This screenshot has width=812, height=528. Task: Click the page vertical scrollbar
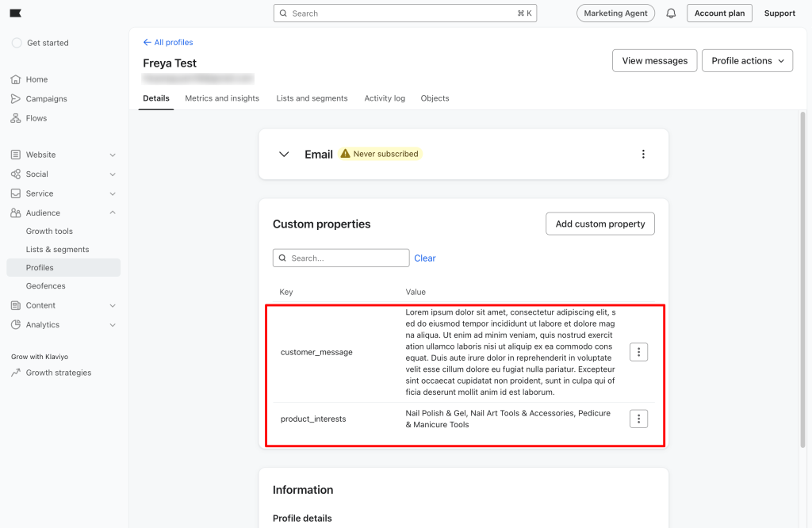[x=802, y=280]
